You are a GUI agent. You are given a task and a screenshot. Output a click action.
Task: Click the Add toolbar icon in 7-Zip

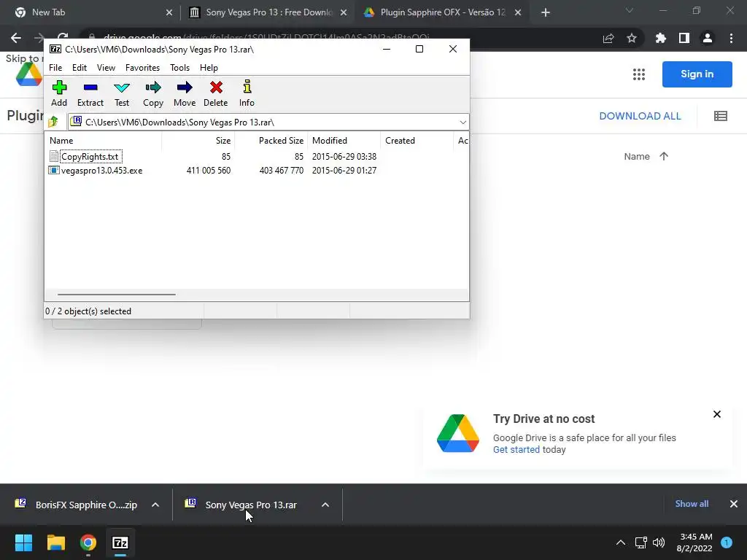[59, 93]
